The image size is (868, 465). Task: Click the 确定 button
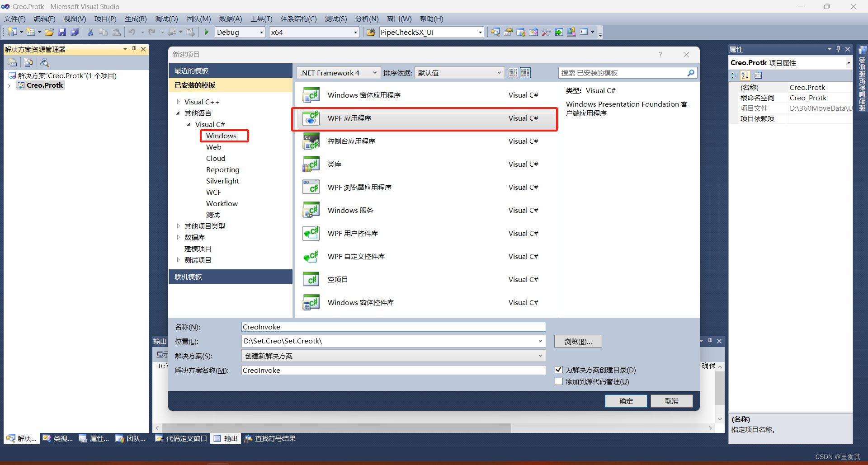pyautogui.click(x=626, y=401)
